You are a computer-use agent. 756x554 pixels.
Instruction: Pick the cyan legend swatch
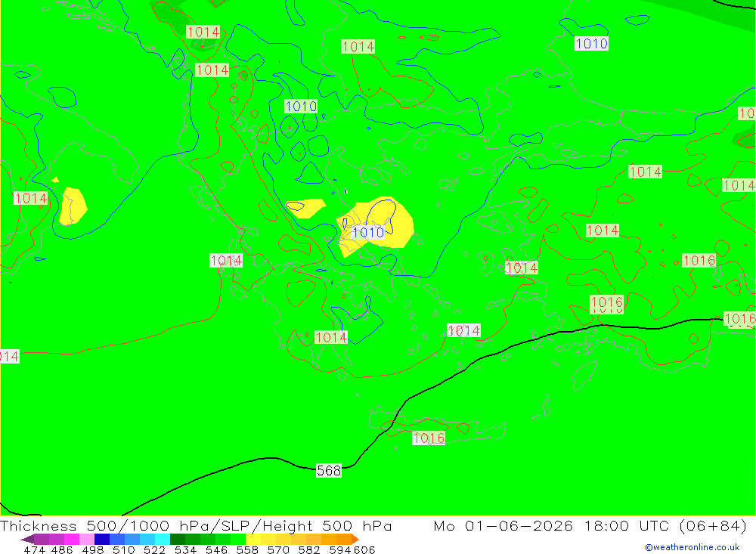pyautogui.click(x=163, y=539)
